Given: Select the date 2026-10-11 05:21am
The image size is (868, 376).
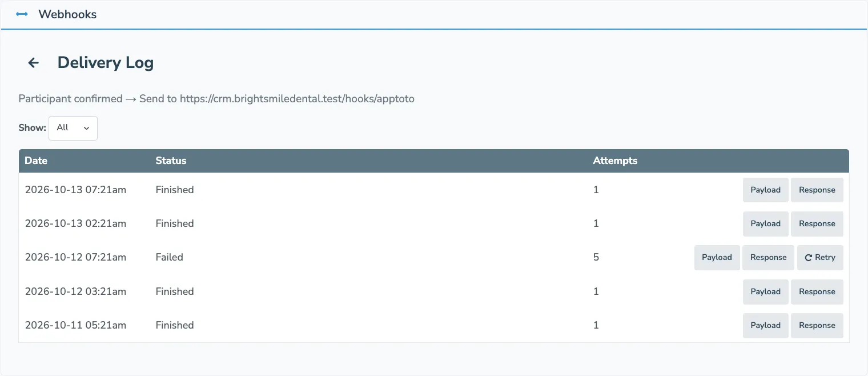Looking at the screenshot, I should [x=75, y=325].
